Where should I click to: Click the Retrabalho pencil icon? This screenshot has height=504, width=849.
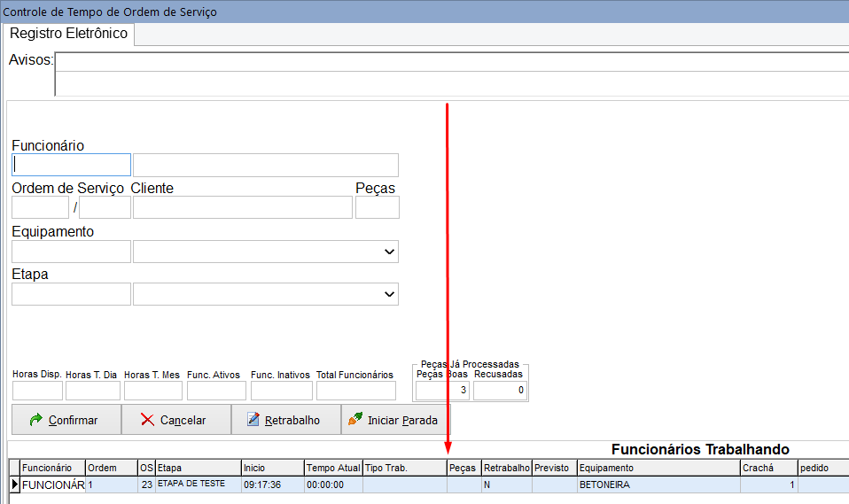pos(253,419)
